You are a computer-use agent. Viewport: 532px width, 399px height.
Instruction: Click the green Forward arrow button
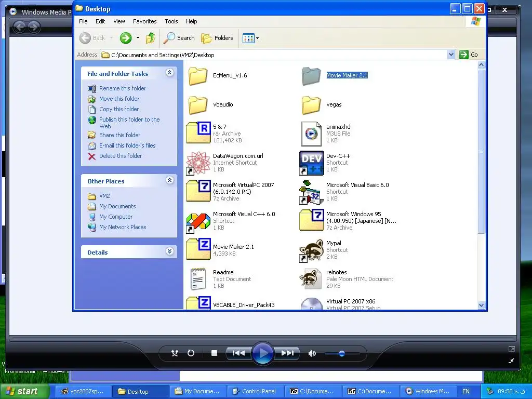point(126,38)
